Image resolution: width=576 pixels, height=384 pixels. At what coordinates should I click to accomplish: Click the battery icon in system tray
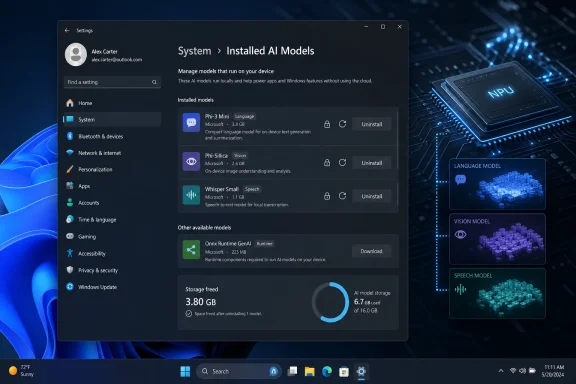532,371
